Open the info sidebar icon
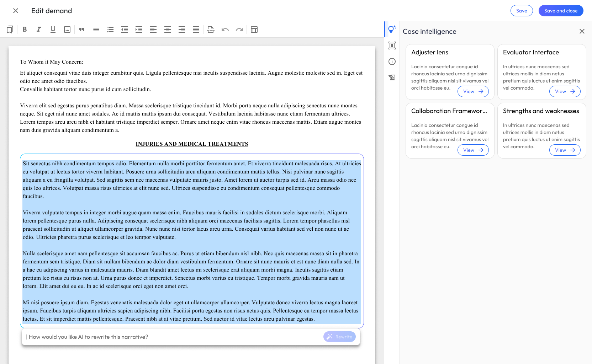592x364 pixels. 392,61
